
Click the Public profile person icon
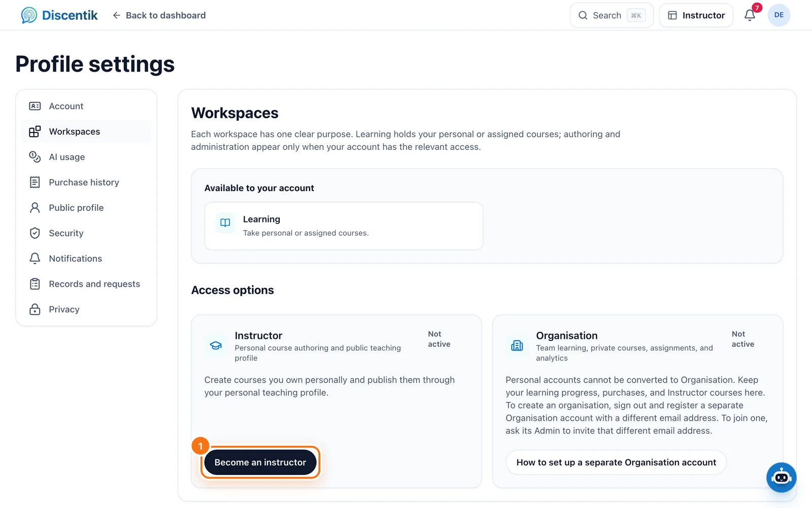(35, 208)
